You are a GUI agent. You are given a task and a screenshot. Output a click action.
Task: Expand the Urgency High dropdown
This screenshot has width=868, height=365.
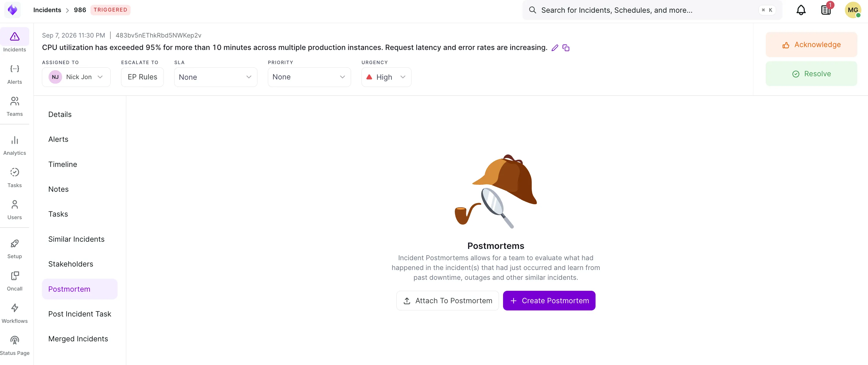(x=386, y=77)
